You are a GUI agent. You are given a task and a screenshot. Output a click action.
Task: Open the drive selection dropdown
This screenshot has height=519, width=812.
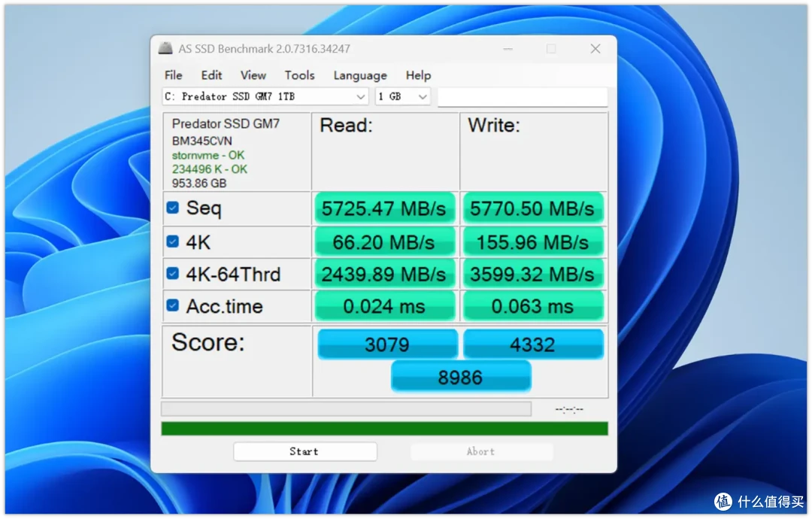point(265,96)
